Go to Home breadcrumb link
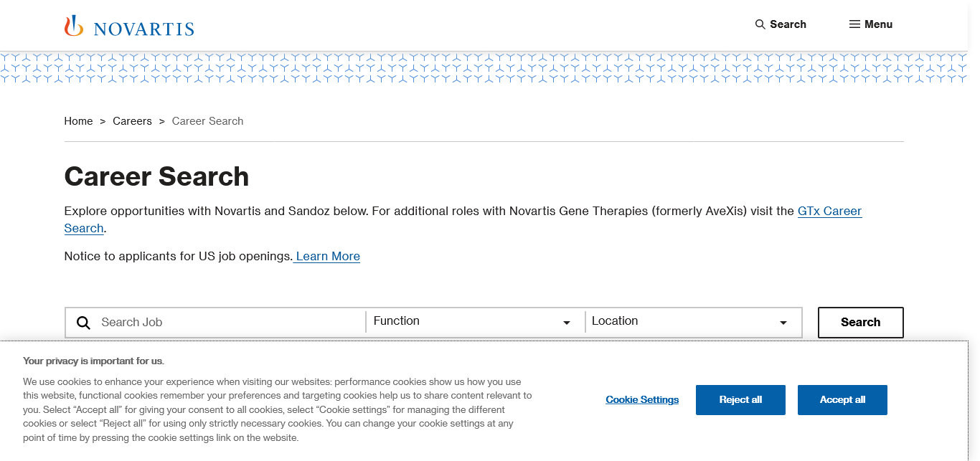980x461 pixels. point(78,121)
